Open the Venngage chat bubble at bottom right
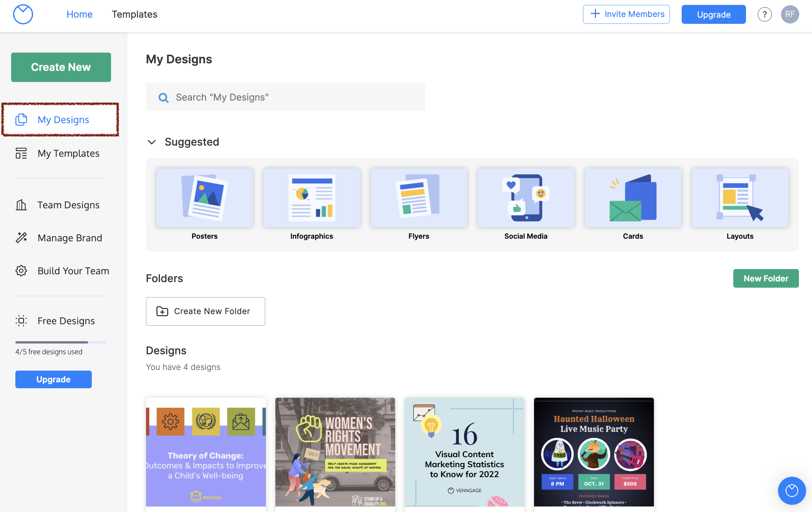This screenshot has width=812, height=512. 792,491
